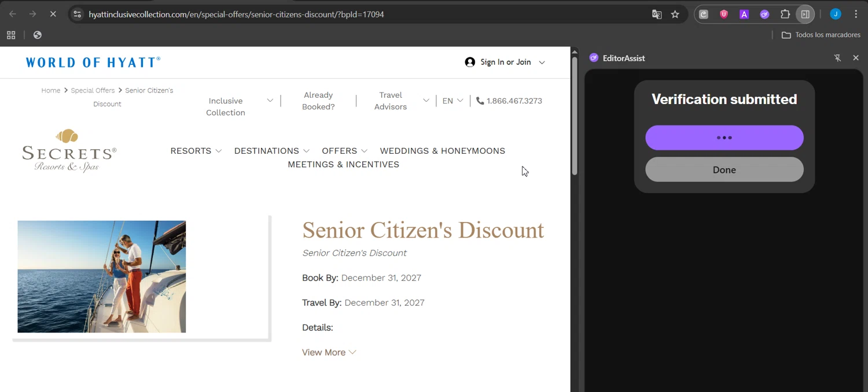Screen dimensions: 868x392
Task: Expand the RESORTS menu
Action: [x=196, y=151]
